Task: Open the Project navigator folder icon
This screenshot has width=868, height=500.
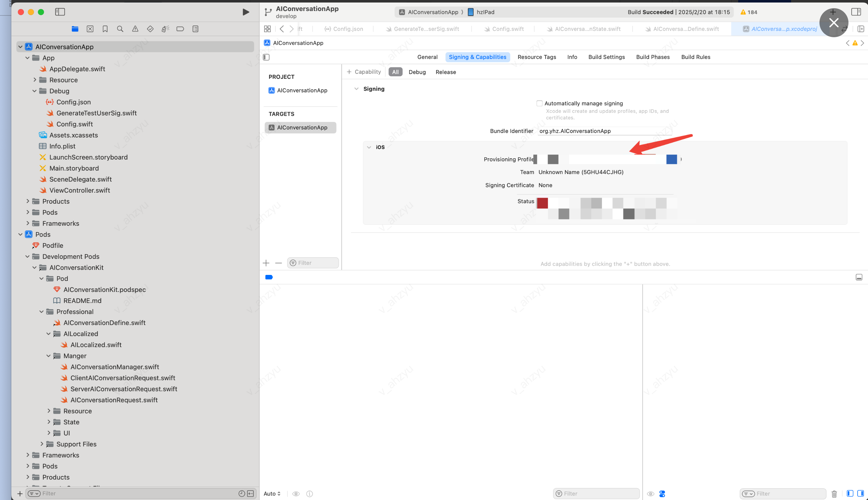Action: click(75, 29)
